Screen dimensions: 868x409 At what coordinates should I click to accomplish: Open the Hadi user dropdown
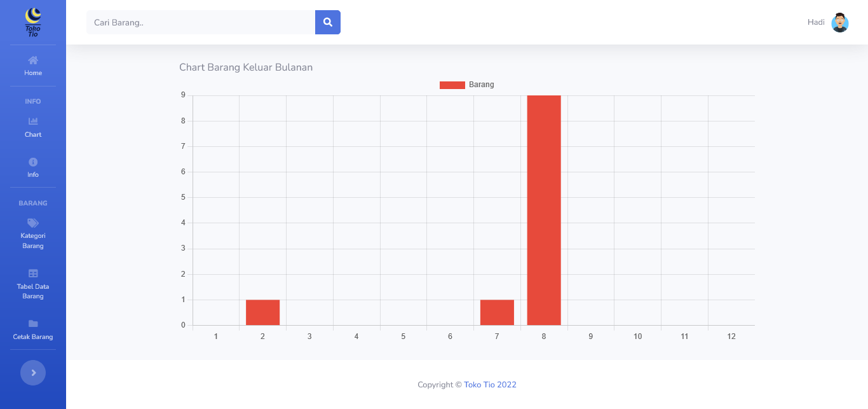click(816, 22)
